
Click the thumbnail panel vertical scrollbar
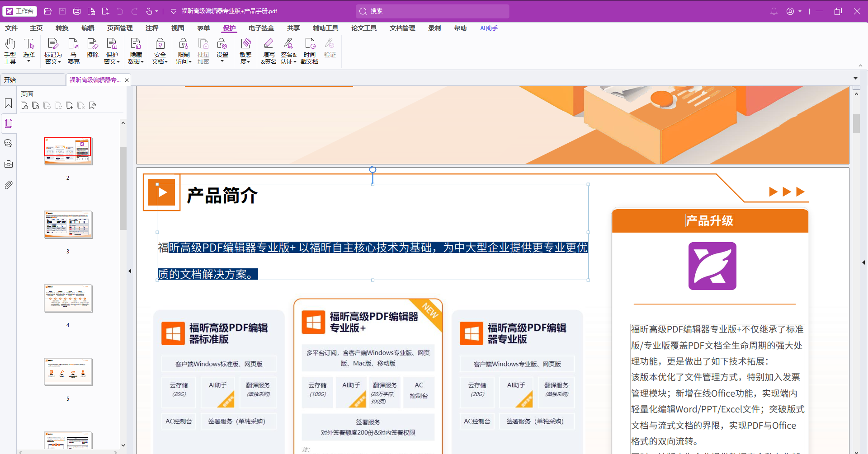coord(123,188)
